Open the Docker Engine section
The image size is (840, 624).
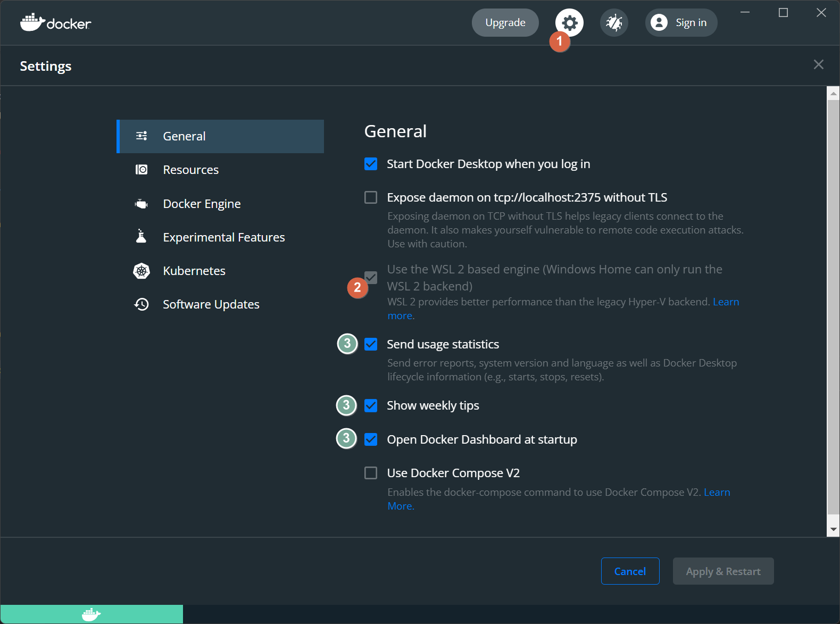tap(220, 204)
